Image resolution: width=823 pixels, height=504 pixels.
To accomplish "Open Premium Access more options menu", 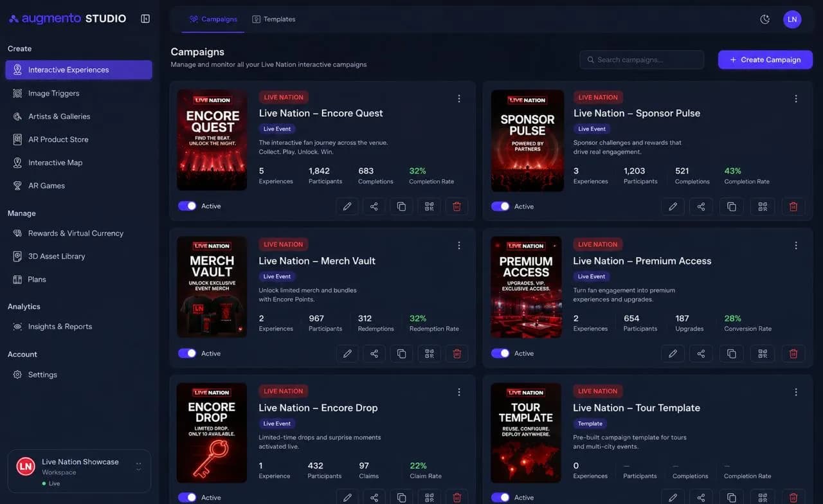I will coord(796,245).
